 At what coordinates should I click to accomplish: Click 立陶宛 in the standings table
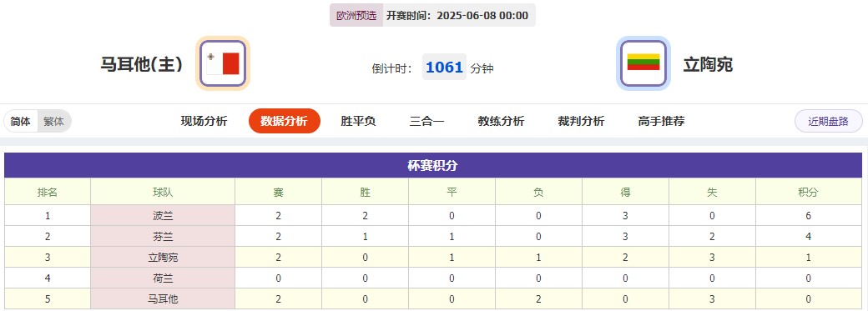pos(163,258)
